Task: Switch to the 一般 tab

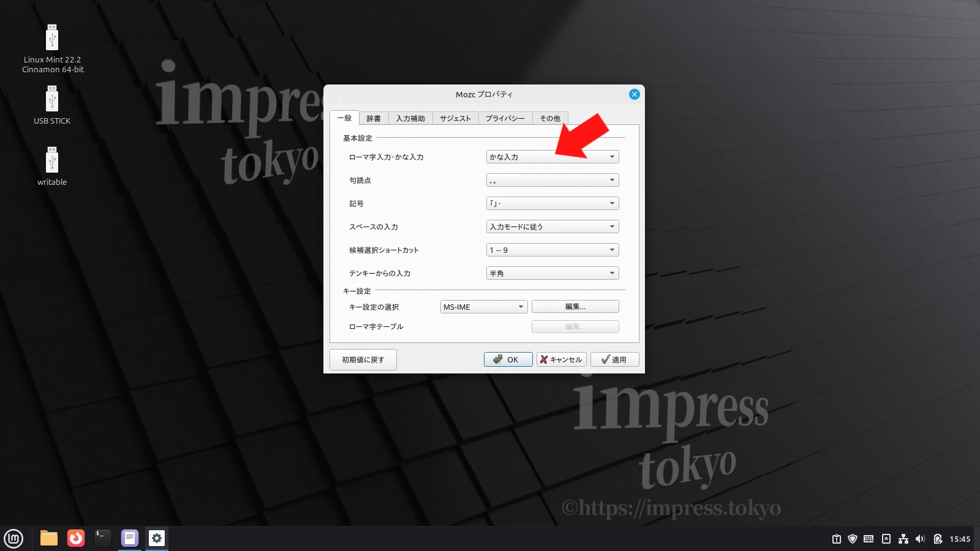Action: click(x=344, y=118)
